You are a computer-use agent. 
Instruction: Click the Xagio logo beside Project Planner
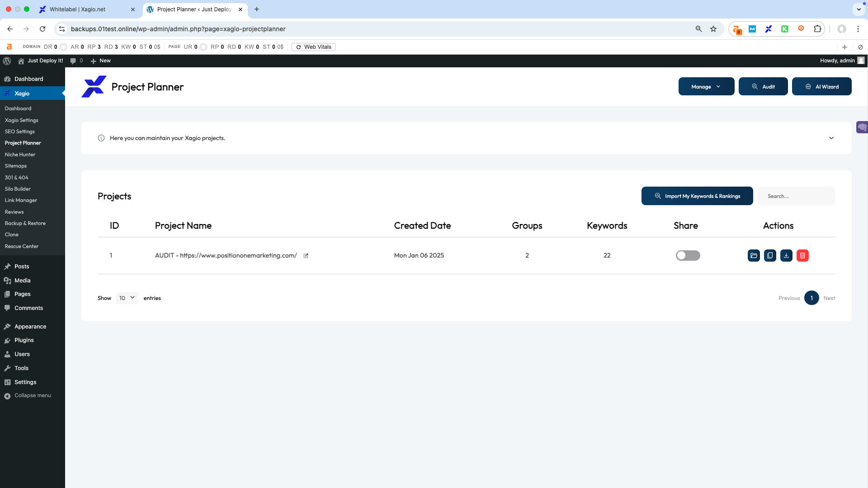tap(94, 87)
